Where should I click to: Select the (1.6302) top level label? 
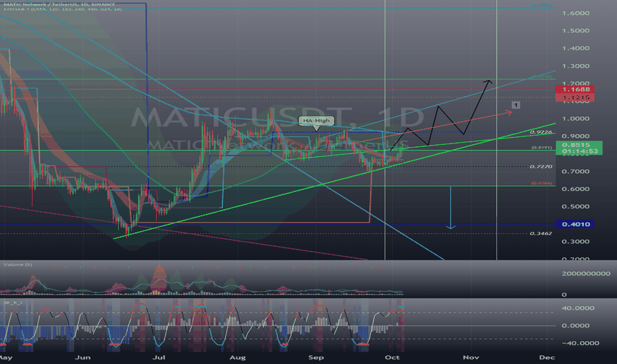542,5
